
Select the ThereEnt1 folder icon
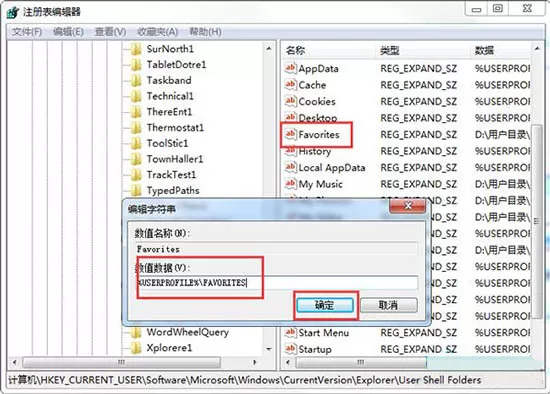click(x=136, y=112)
